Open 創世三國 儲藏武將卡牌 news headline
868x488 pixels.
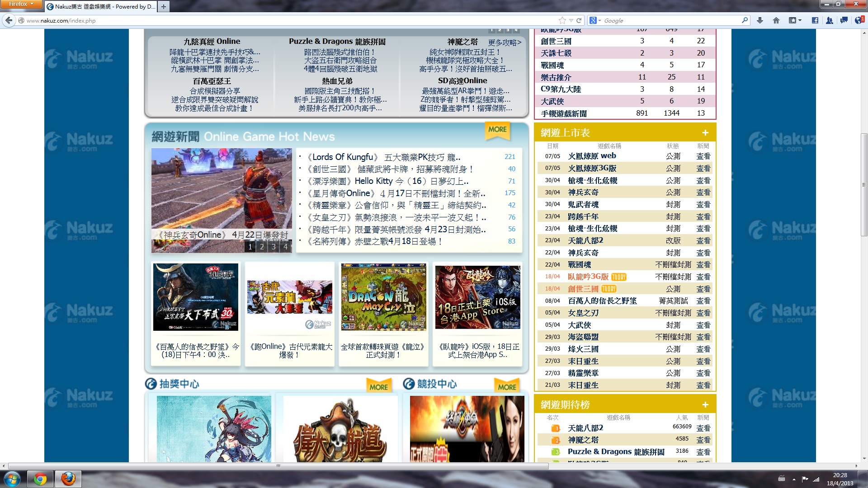(x=390, y=169)
